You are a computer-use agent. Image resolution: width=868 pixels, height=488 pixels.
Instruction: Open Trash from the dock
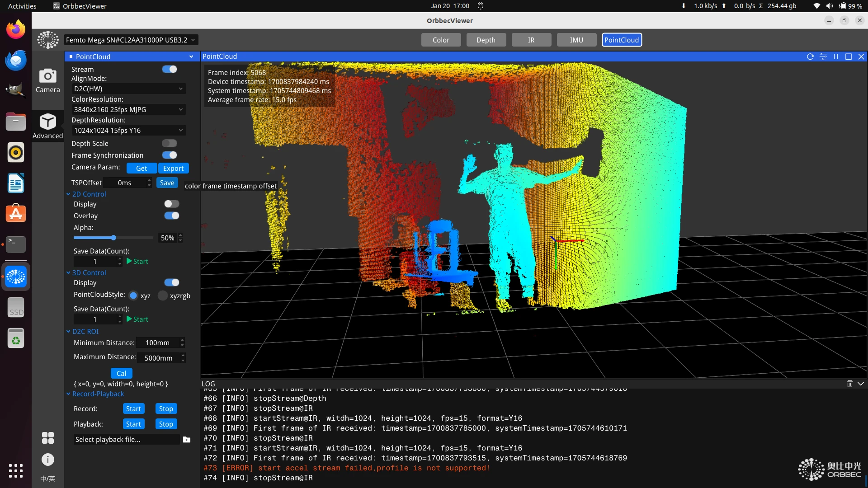16,338
